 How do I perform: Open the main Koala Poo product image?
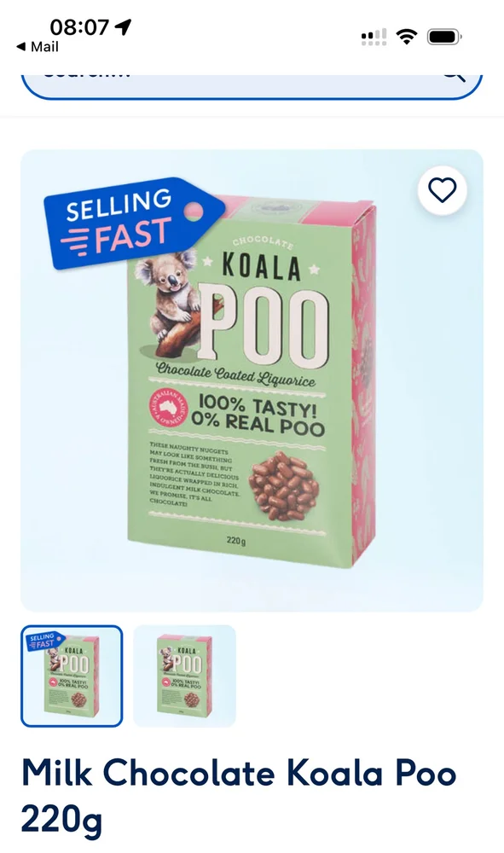(x=252, y=380)
